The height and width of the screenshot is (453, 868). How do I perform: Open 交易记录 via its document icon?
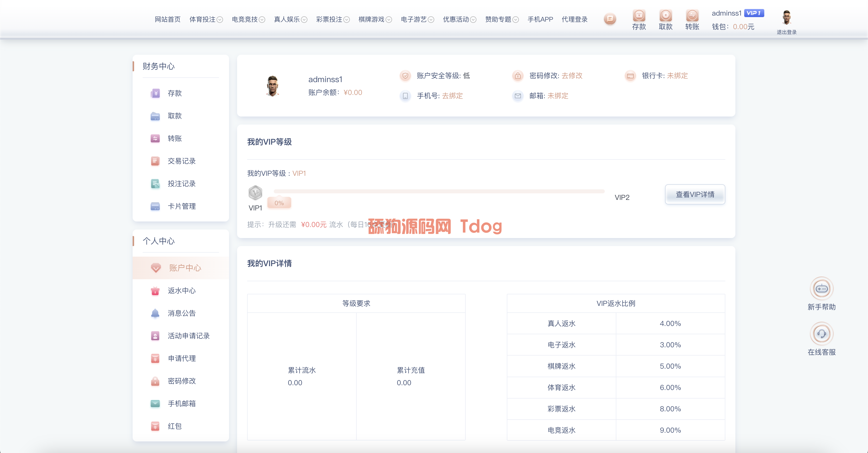click(x=155, y=161)
